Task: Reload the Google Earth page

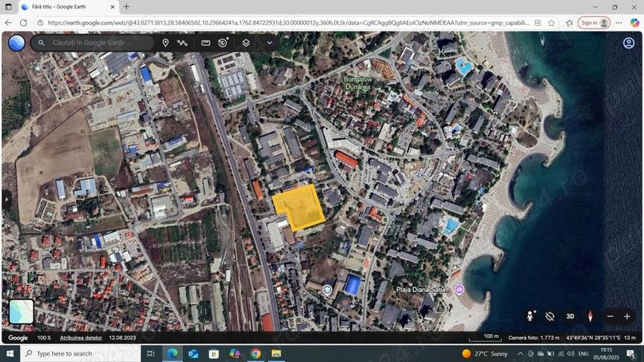Action: [x=24, y=23]
